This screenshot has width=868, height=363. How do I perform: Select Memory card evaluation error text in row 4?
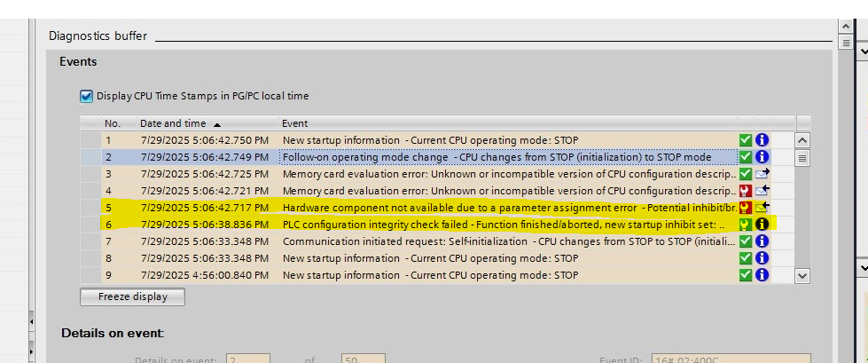click(509, 191)
